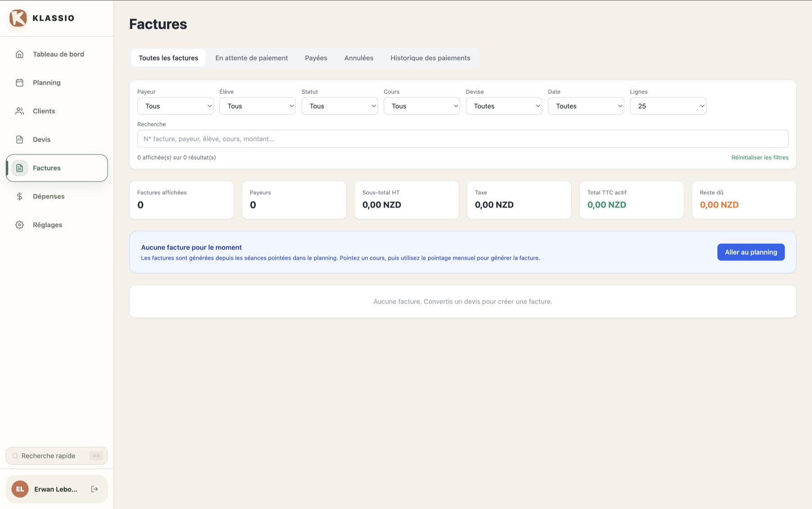The image size is (812, 509).
Task: Click the Factures page heading
Action: 158,24
